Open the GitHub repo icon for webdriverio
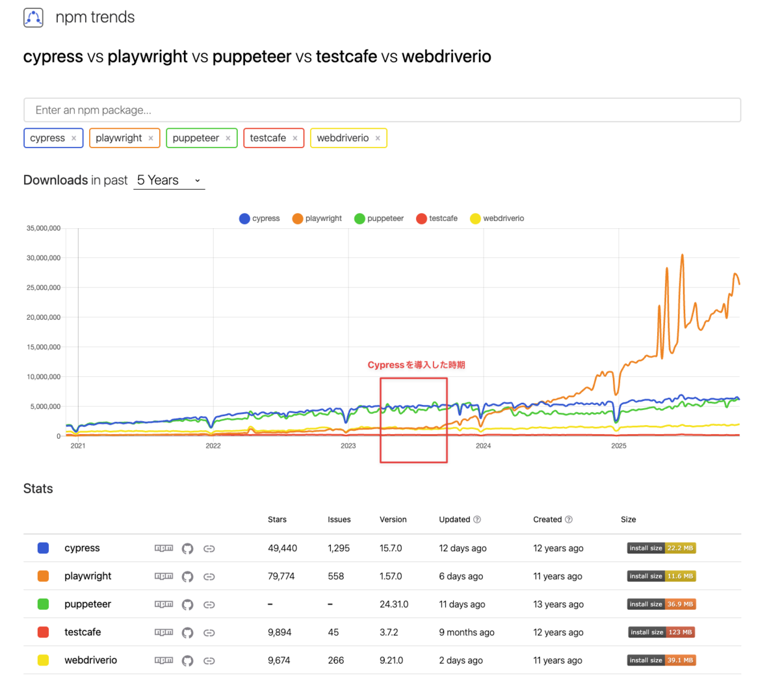Screen dimensions: 780x700 188,660
